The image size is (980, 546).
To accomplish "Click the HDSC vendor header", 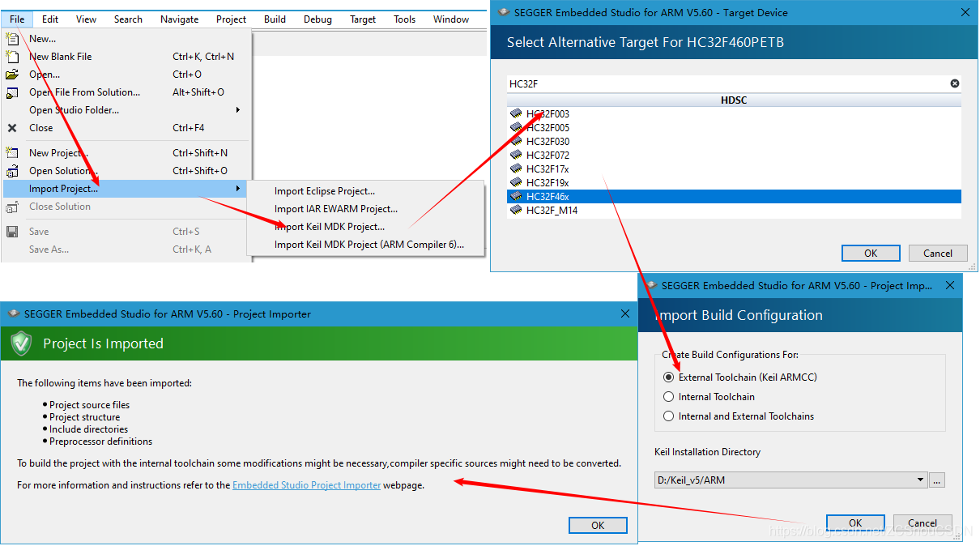I will point(734,100).
